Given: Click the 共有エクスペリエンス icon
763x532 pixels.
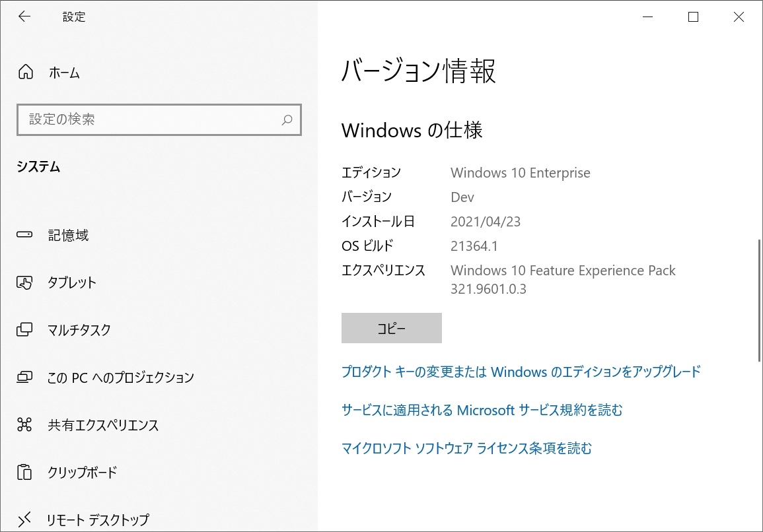Looking at the screenshot, I should pos(24,424).
